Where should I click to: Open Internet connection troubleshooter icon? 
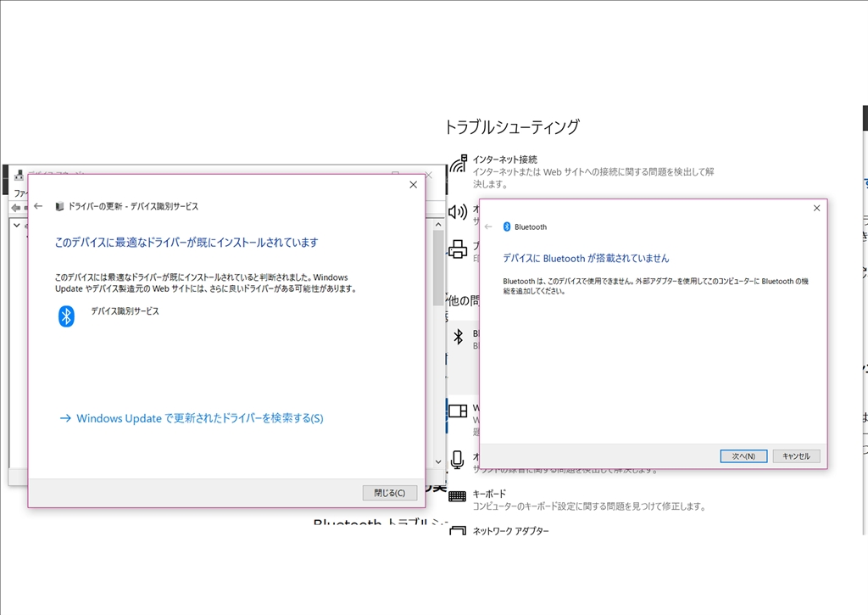[x=459, y=164]
